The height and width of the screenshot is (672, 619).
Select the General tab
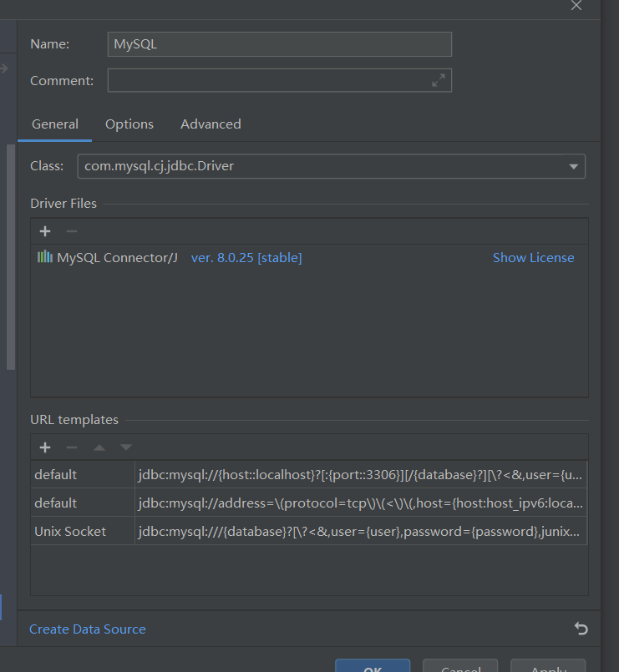(x=54, y=124)
